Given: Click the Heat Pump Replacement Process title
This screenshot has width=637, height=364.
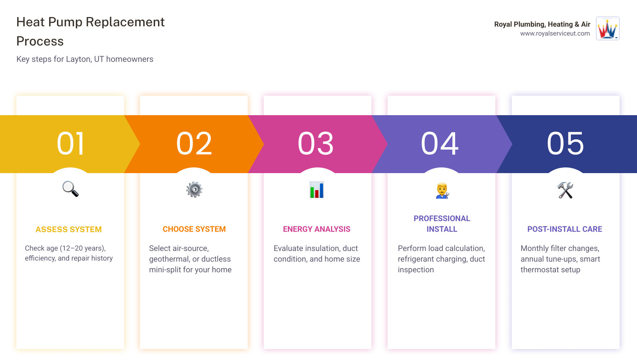Looking at the screenshot, I should (x=90, y=31).
